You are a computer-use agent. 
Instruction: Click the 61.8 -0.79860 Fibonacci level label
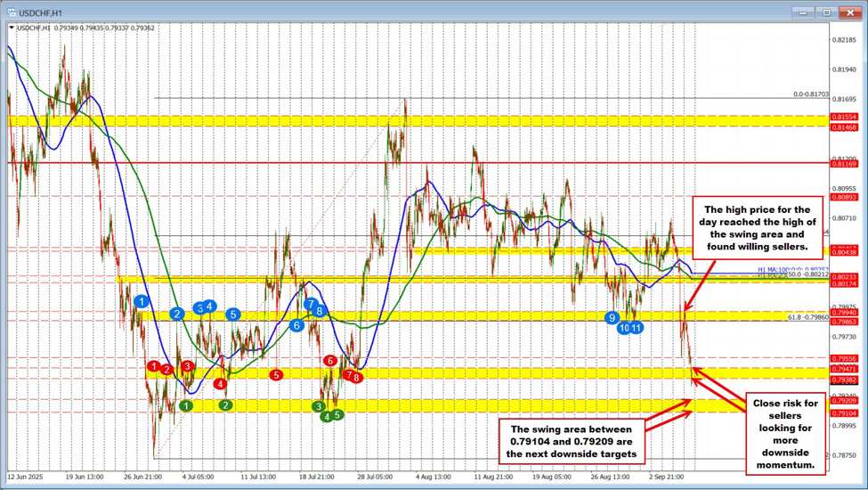[x=808, y=318]
